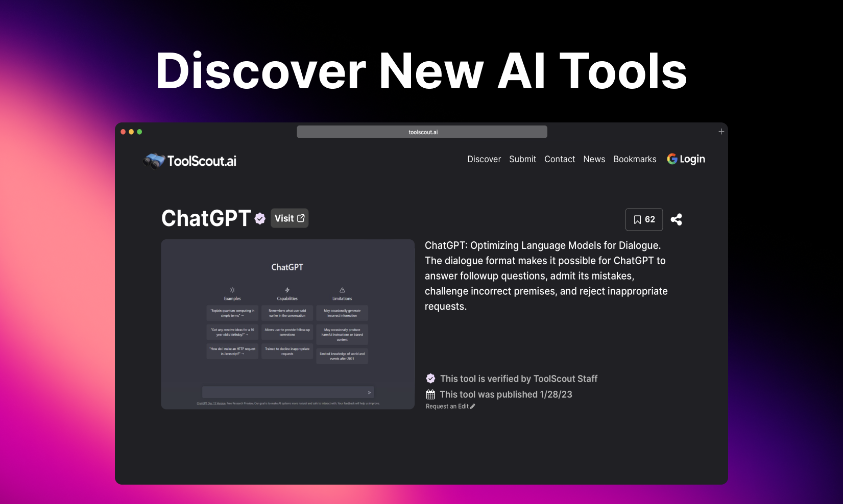Go to the Contact page
This screenshot has width=843, height=504.
(x=560, y=159)
